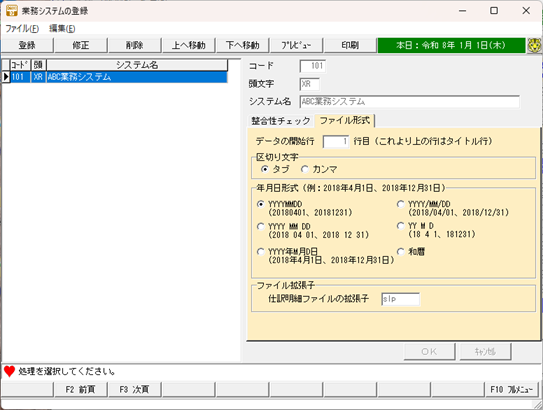This screenshot has height=410, width=543.
Task: Click the 頭文字 input field
Action: click(x=310, y=84)
